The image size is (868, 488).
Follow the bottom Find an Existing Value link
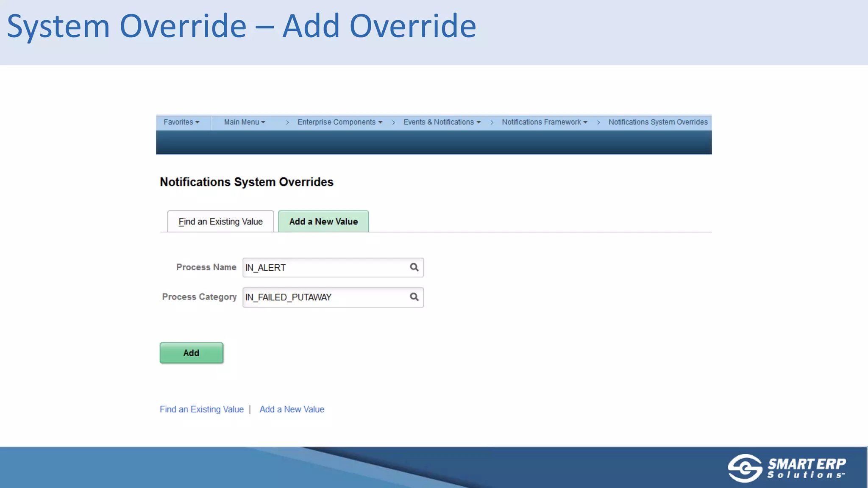coord(202,409)
